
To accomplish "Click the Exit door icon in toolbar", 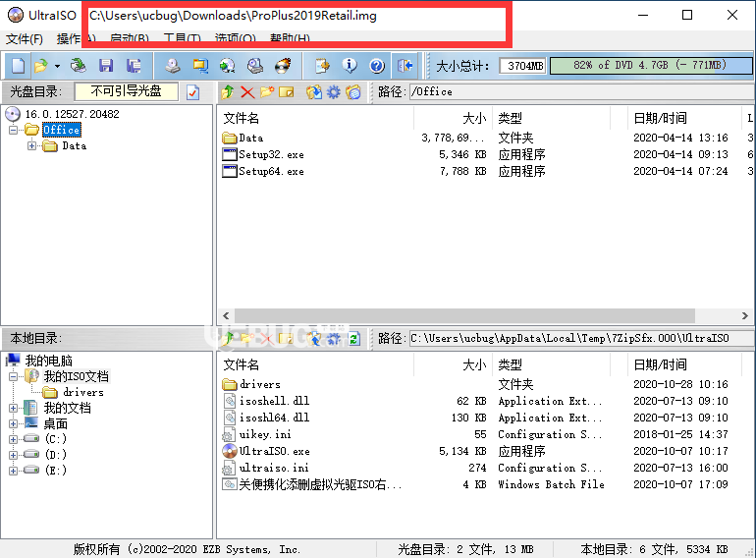I will 405,66.
